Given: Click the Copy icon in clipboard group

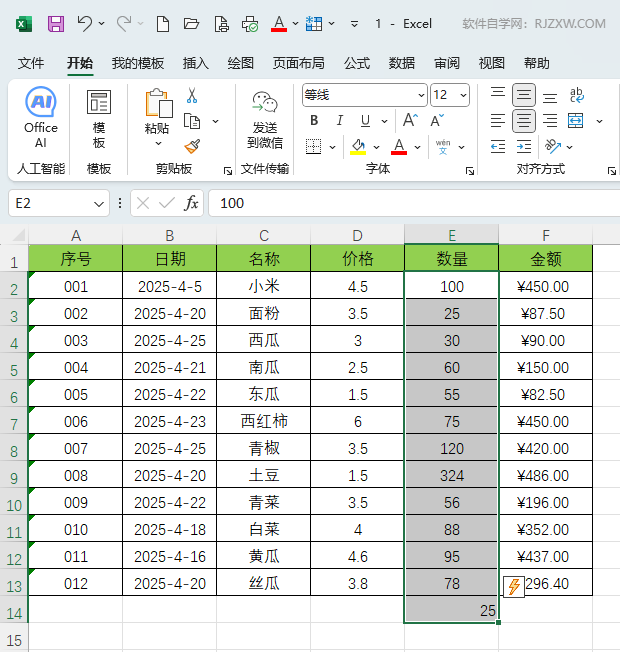Looking at the screenshot, I should pos(192,121).
